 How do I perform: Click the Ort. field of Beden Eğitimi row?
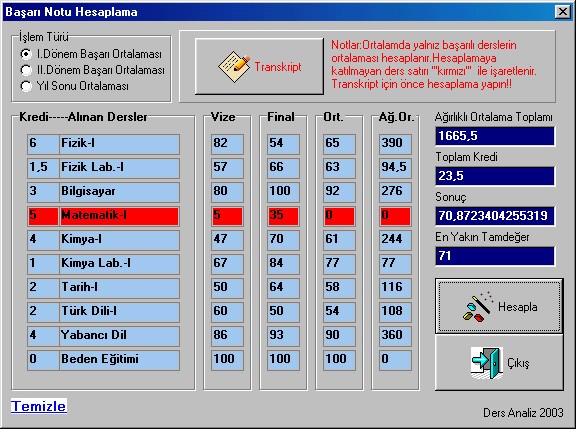[x=339, y=360]
